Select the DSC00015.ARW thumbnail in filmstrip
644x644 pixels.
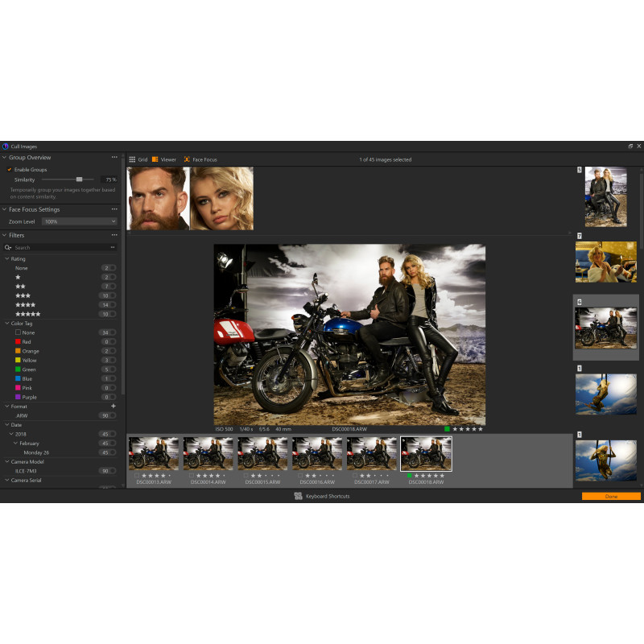pos(262,454)
